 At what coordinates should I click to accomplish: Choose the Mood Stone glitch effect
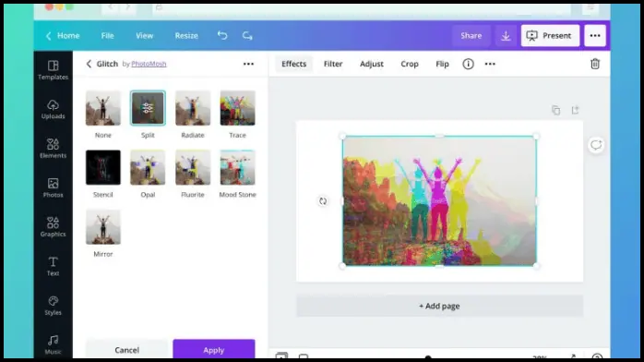(x=237, y=168)
